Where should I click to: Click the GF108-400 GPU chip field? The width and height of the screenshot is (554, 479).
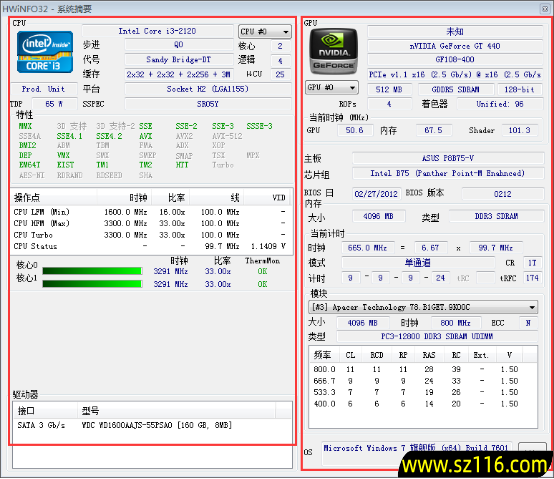pos(455,59)
